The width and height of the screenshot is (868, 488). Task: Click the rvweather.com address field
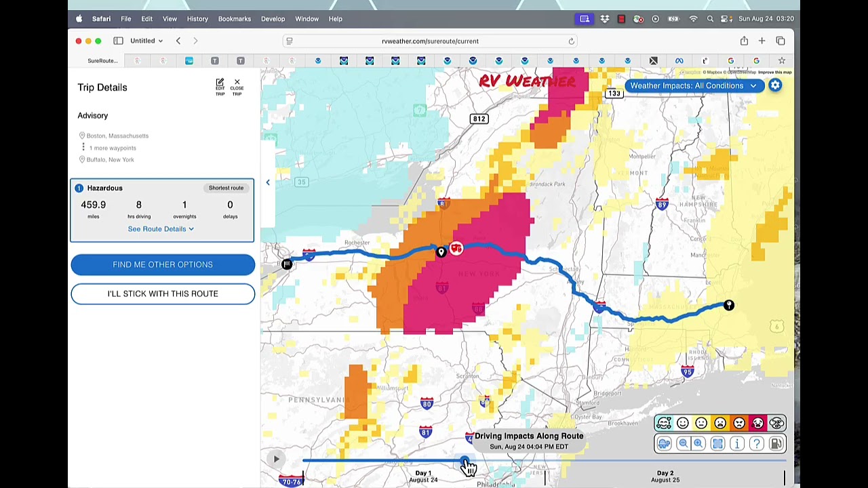tap(430, 41)
